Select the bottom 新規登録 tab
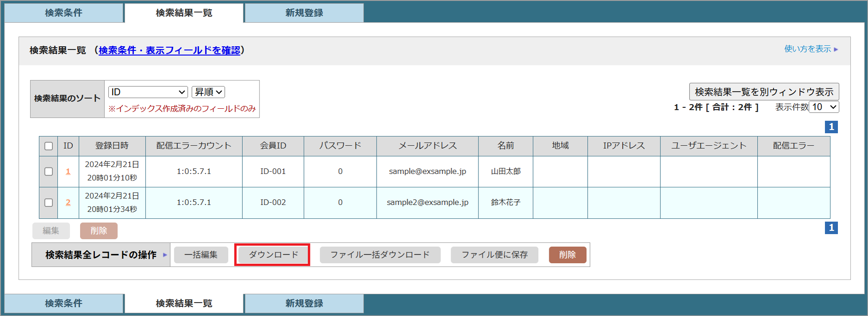The image size is (868, 316). [304, 304]
